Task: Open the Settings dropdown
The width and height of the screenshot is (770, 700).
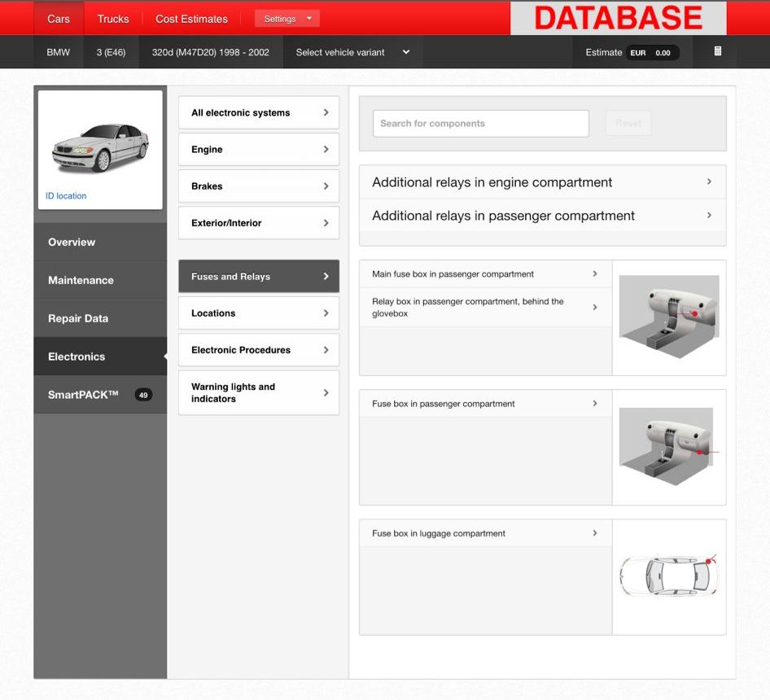Action: point(287,19)
